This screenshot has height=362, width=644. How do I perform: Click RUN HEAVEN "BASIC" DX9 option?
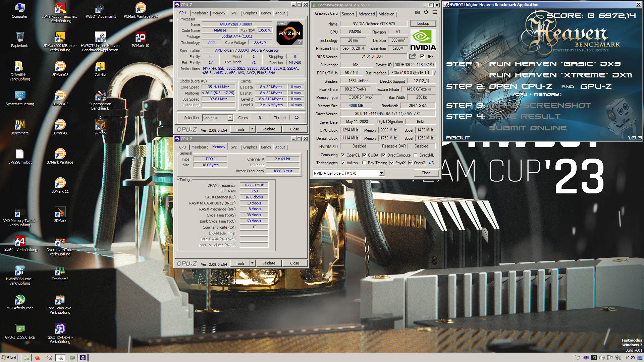pyautogui.click(x=554, y=64)
